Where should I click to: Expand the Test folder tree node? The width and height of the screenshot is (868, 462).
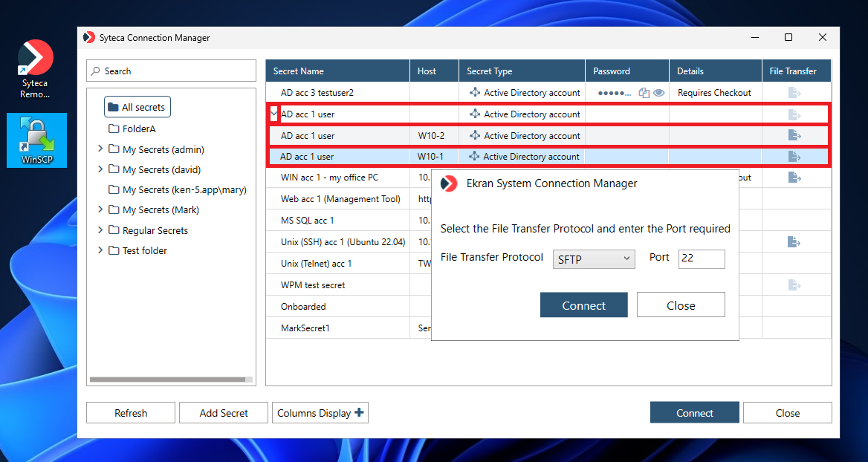point(100,250)
